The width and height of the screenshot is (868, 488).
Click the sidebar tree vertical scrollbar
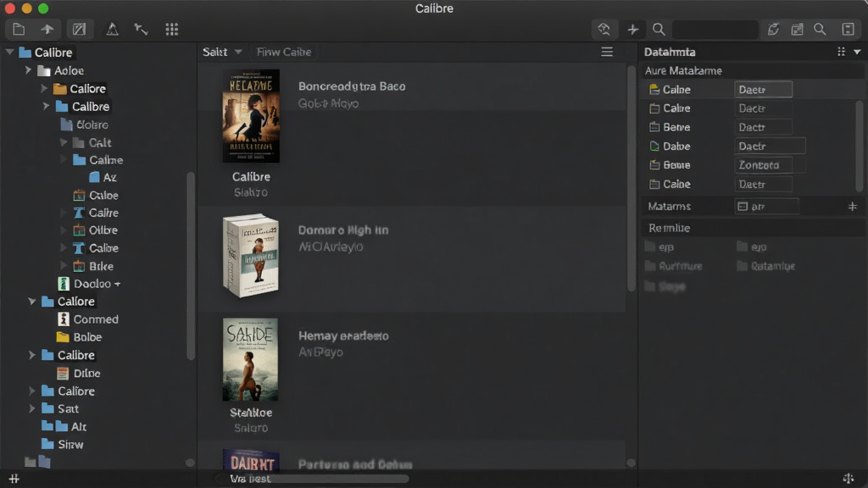pos(191,265)
